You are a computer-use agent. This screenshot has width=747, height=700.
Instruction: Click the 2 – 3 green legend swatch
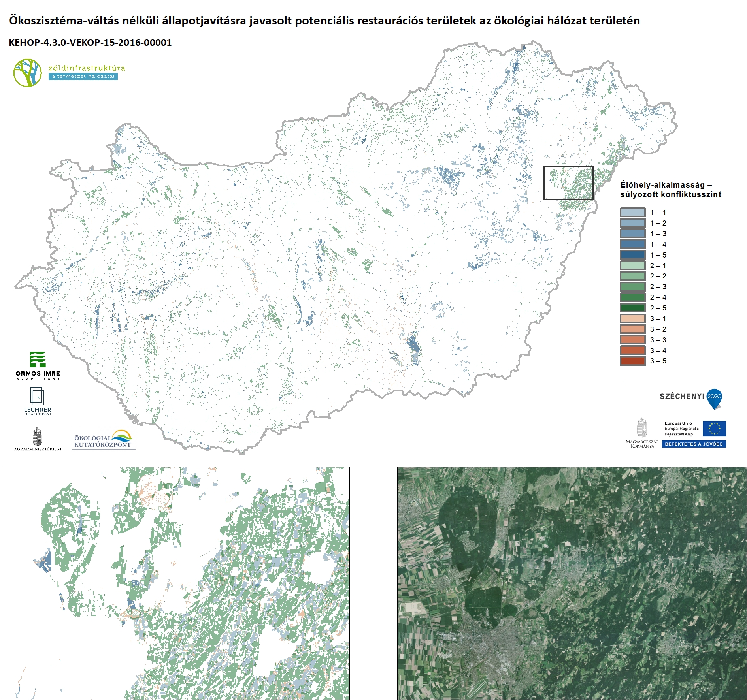pyautogui.click(x=632, y=287)
